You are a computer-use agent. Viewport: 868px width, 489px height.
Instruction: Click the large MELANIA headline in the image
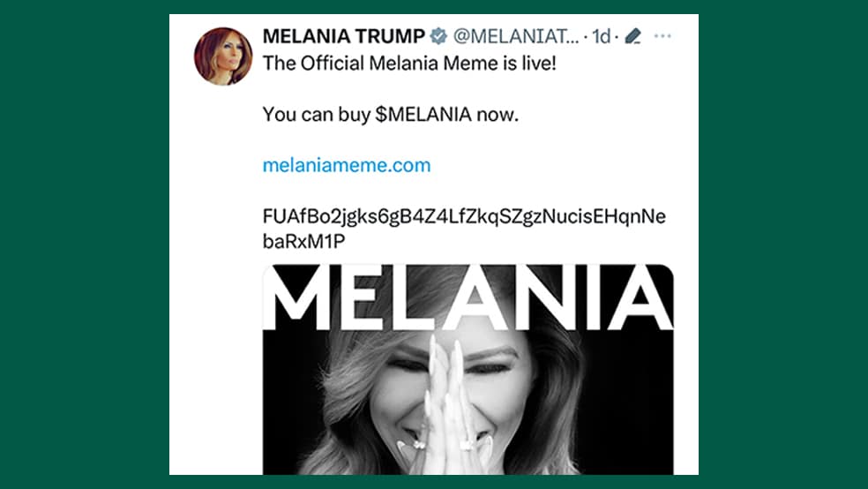[468, 297]
